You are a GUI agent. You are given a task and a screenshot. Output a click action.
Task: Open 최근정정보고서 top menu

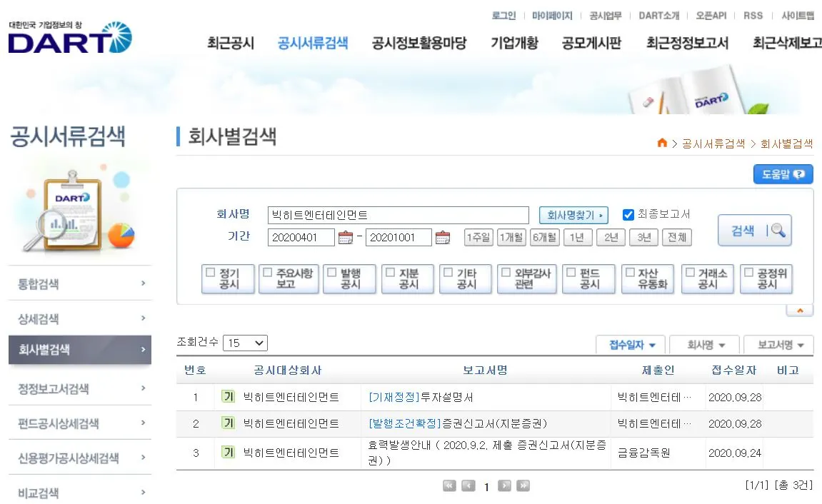coord(687,43)
